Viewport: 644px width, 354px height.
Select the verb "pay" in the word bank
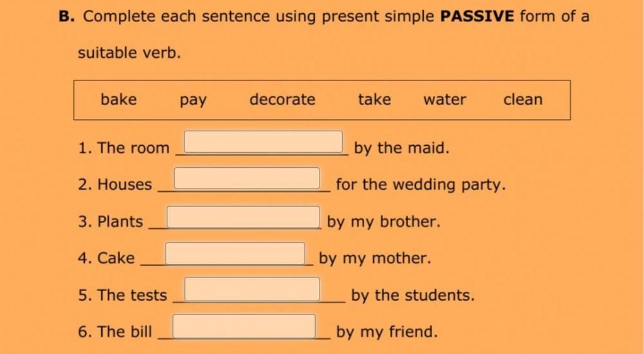(193, 101)
